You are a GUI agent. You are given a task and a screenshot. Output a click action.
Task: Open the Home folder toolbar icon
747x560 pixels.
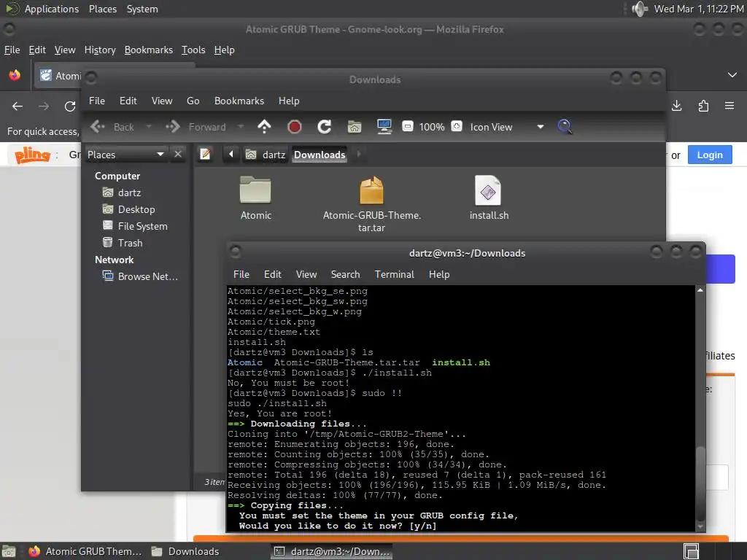pyautogui.click(x=355, y=127)
